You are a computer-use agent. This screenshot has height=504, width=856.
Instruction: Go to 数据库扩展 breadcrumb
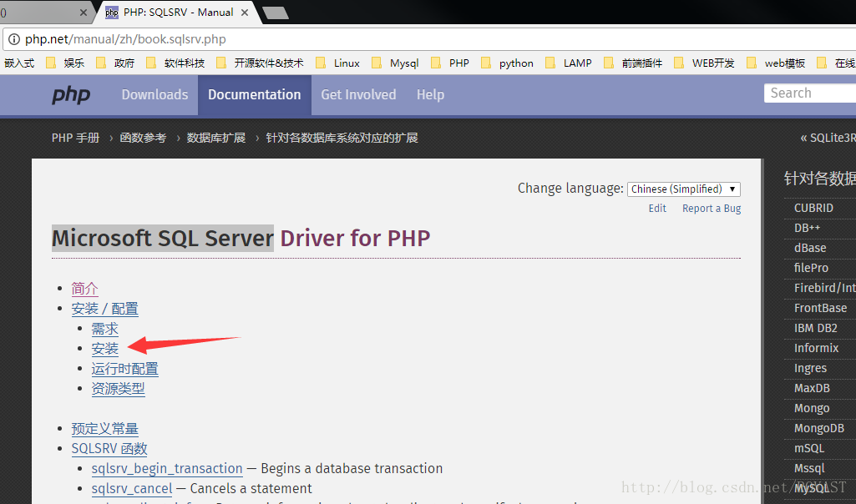216,138
